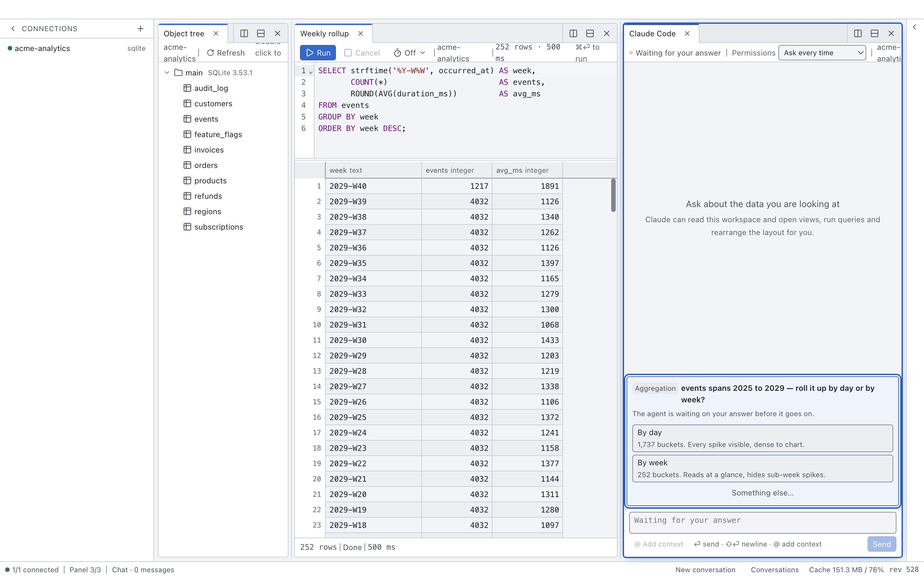Select the feature_flags table icon
This screenshot has width=924, height=578.
coord(187,134)
